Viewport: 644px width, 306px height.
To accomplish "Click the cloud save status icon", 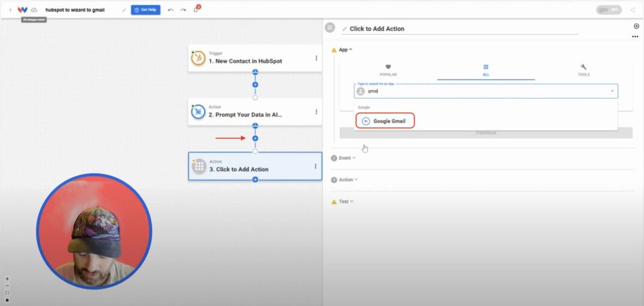I will click(34, 10).
